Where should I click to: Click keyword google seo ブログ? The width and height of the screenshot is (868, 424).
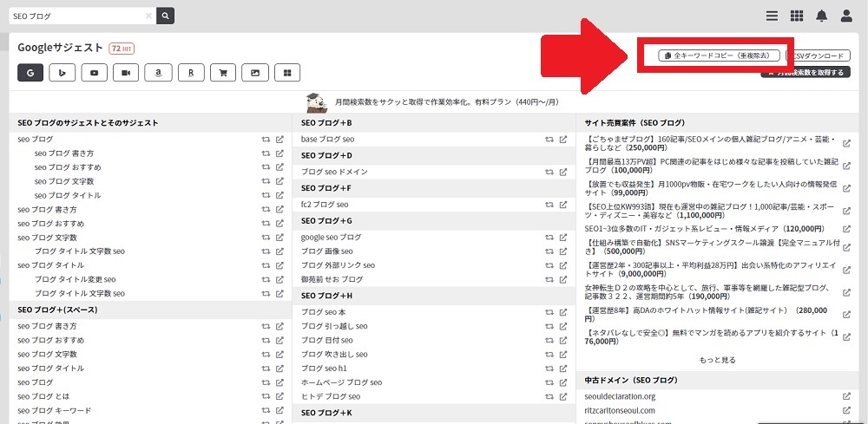pos(331,238)
